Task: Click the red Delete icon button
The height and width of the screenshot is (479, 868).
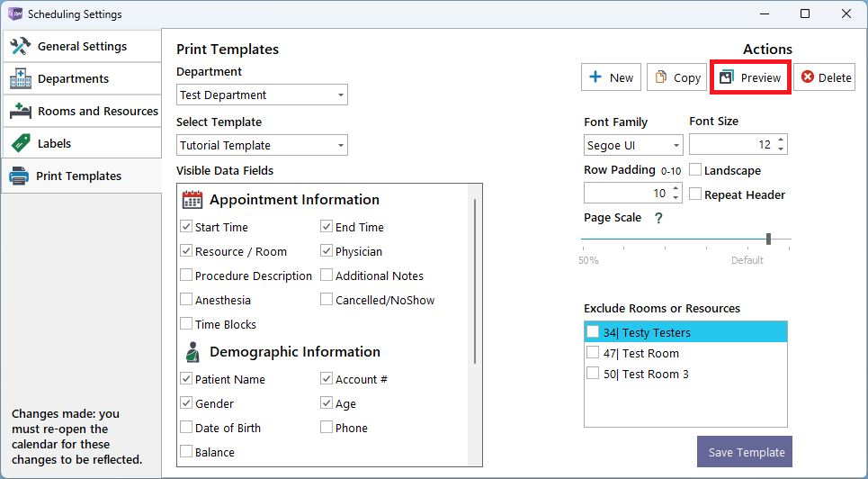Action: pyautogui.click(x=807, y=77)
